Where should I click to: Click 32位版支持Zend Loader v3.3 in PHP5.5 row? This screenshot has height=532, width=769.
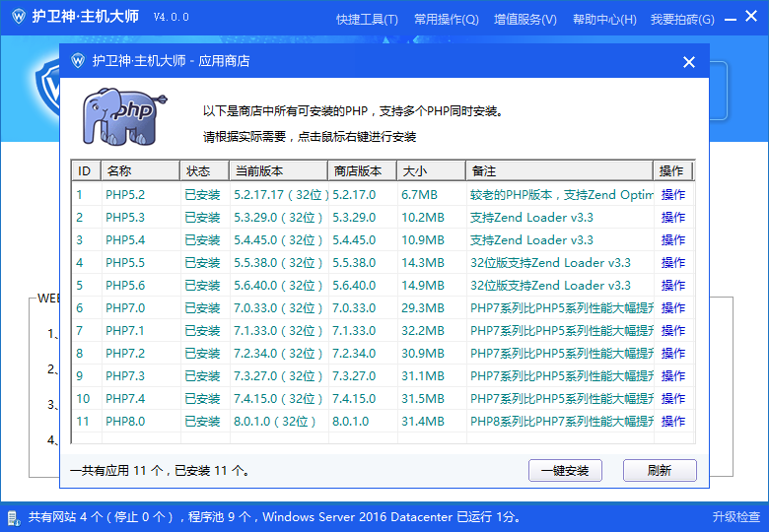tap(550, 263)
